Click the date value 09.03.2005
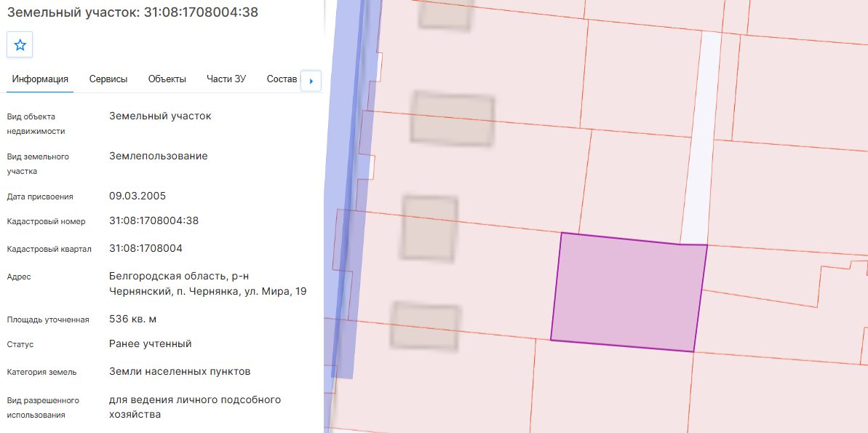Image resolution: width=868 pixels, height=433 pixels. [138, 196]
